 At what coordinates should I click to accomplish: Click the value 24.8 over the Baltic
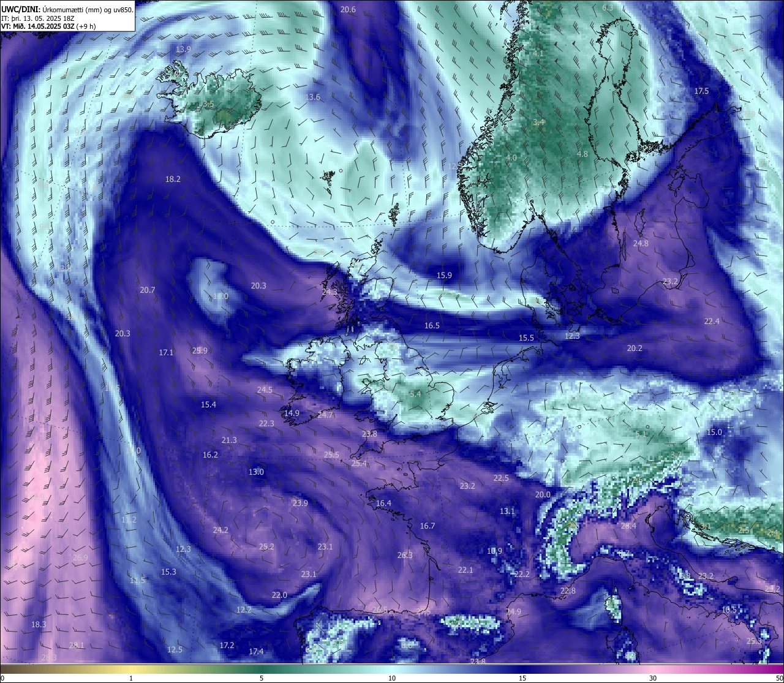click(641, 243)
